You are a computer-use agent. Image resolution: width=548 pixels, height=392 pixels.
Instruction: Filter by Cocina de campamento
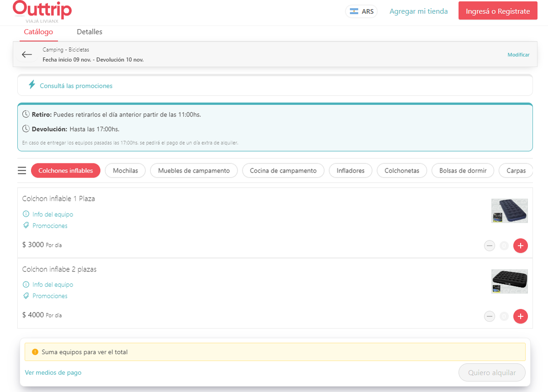[283, 171]
